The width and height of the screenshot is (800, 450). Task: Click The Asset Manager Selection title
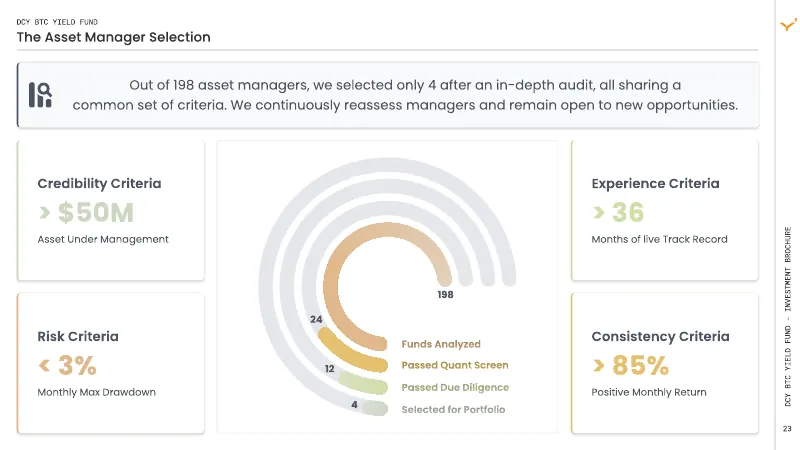[113, 37]
